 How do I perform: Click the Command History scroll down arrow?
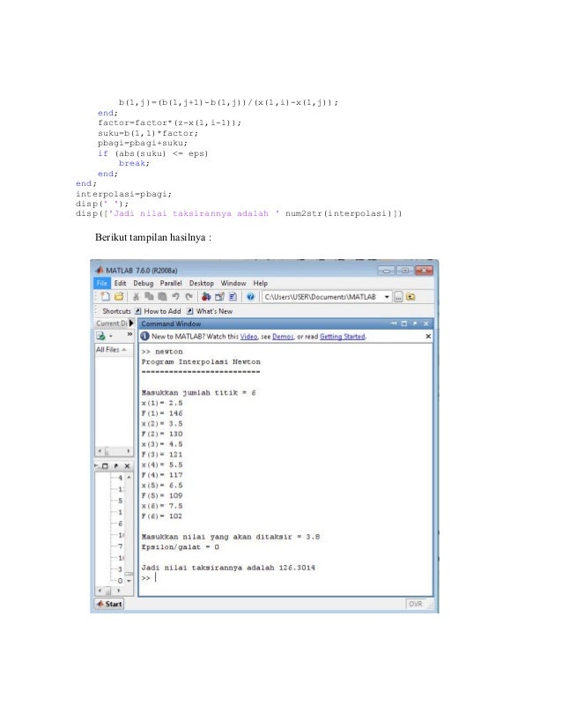129,581
